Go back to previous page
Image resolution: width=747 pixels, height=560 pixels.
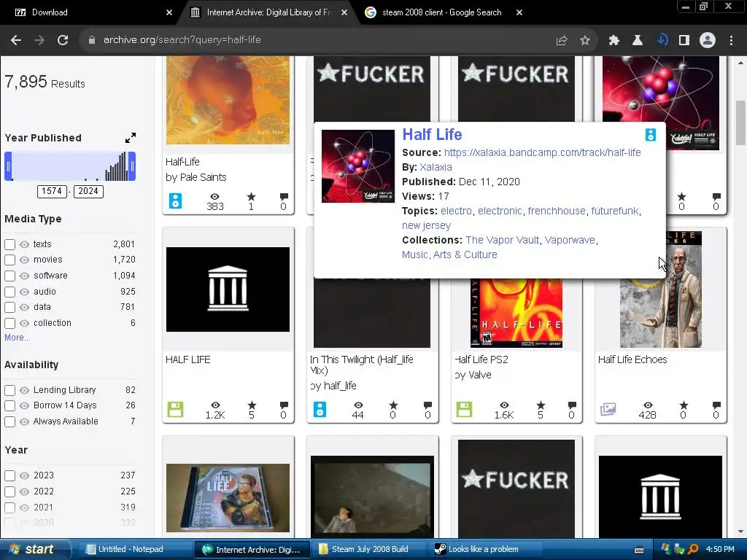[16, 40]
